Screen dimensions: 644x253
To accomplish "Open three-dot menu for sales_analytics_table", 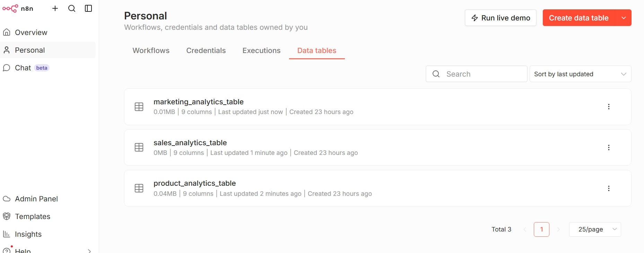I will coord(609,148).
